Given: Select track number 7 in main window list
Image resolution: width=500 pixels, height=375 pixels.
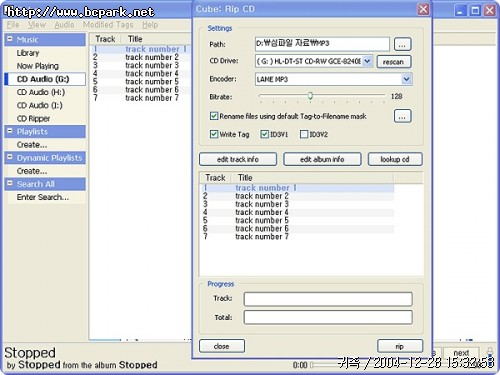Looking at the screenshot, I should 141,98.
